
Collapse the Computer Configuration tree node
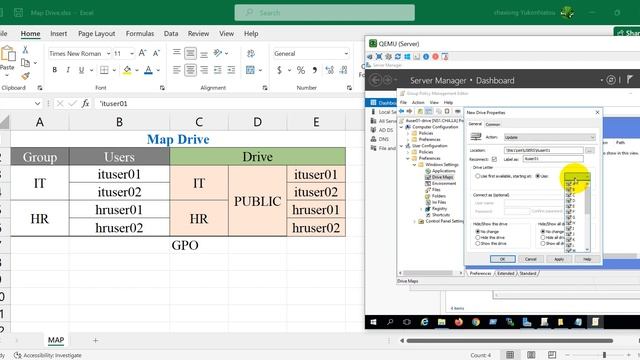(402, 127)
